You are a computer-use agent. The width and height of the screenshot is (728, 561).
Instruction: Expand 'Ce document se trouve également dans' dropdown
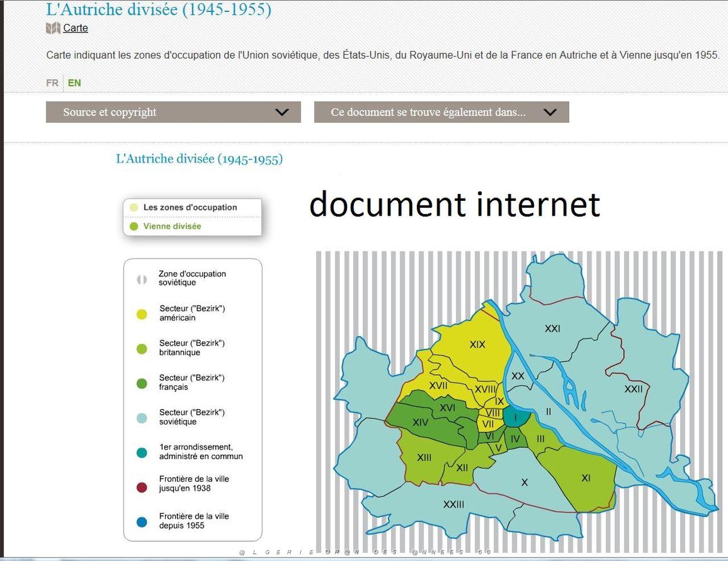[x=441, y=112]
